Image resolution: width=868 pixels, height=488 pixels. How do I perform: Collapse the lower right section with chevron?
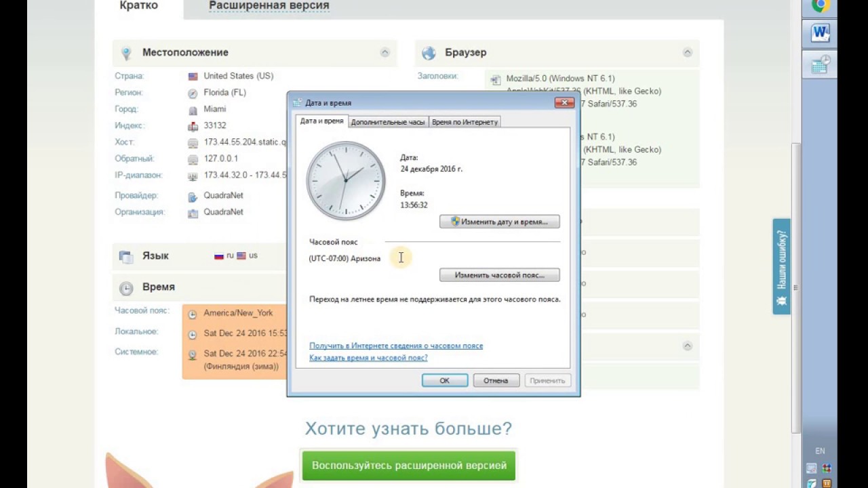click(x=688, y=346)
